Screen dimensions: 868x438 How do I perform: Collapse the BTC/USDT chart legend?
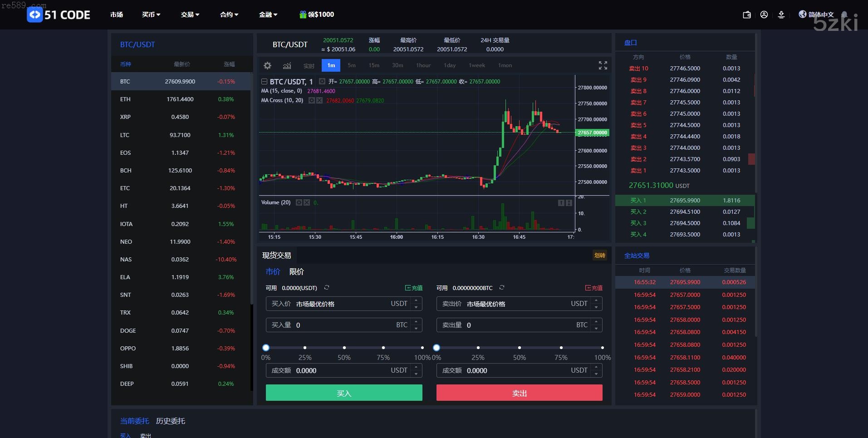(x=264, y=82)
